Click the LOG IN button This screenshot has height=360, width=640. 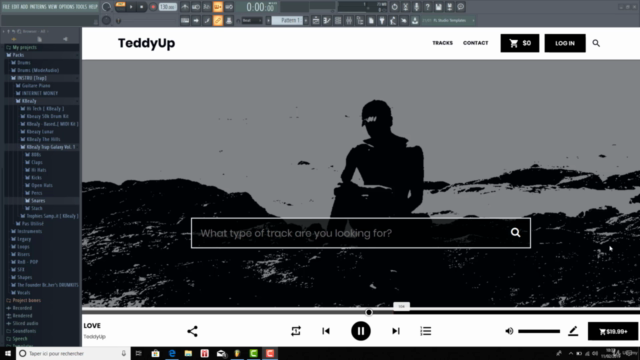click(x=565, y=43)
